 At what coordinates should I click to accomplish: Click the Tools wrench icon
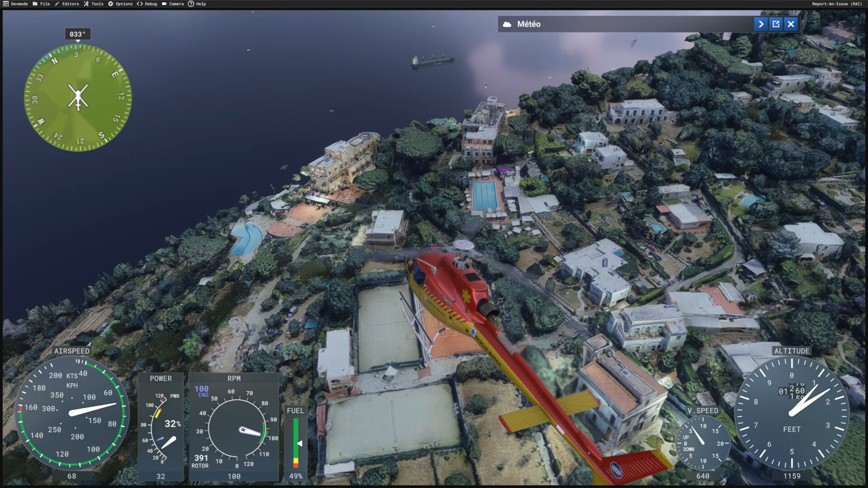[86, 4]
